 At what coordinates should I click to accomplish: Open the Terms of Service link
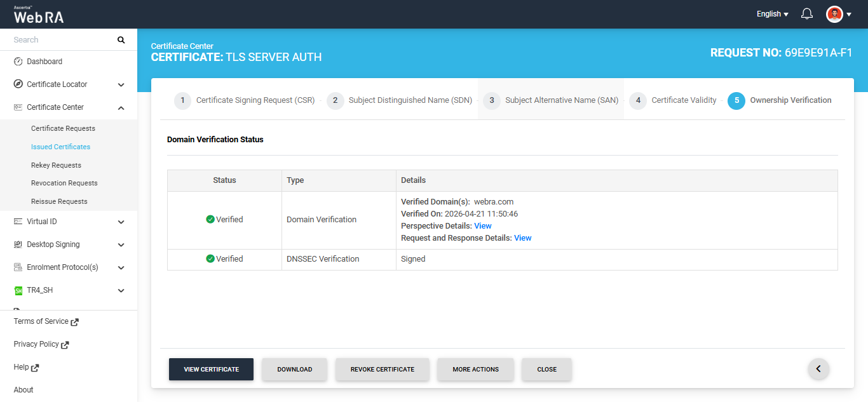(41, 321)
